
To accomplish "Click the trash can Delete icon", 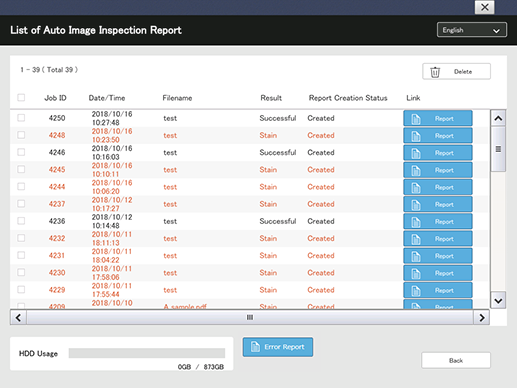I will 435,72.
